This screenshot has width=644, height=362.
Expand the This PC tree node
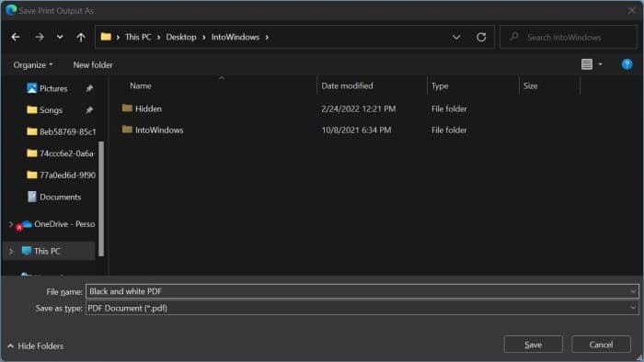11,251
